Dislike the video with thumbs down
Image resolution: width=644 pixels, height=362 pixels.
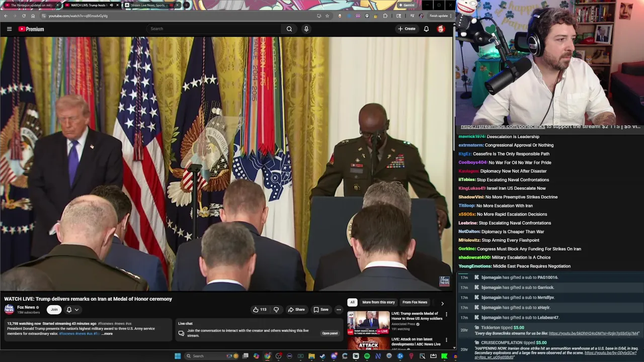(x=276, y=310)
